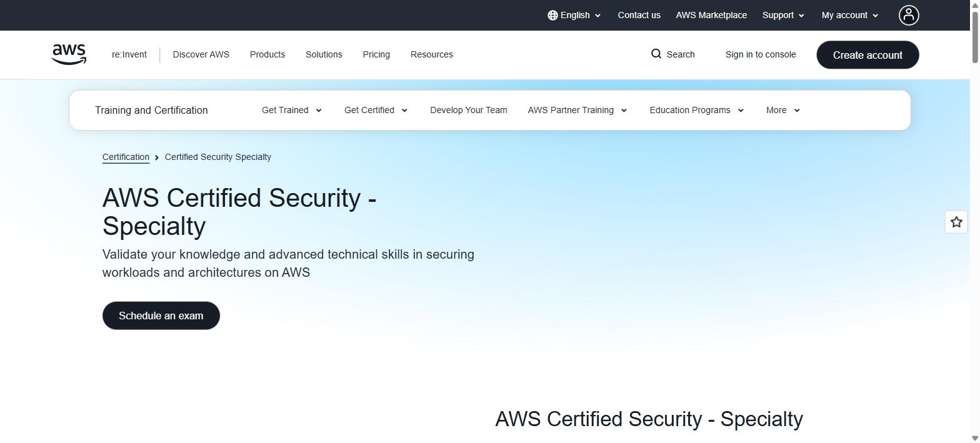Click the Validate your knowledge subtitle

click(288, 264)
